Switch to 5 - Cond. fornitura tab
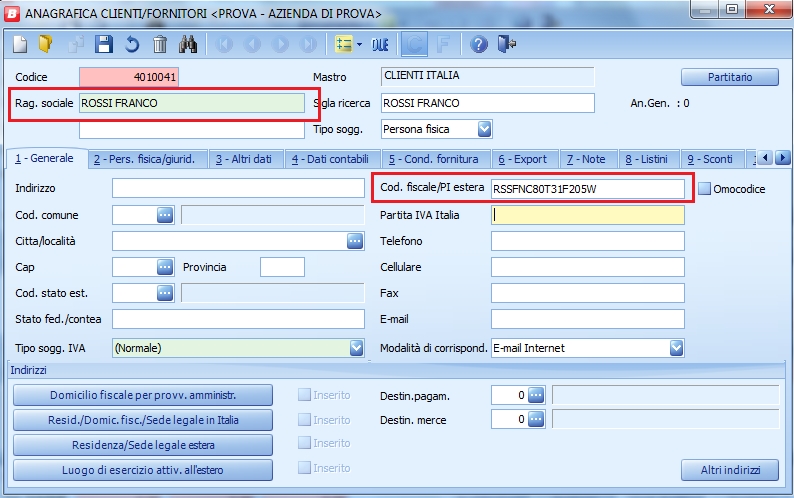This screenshot has width=794, height=498. (x=434, y=159)
